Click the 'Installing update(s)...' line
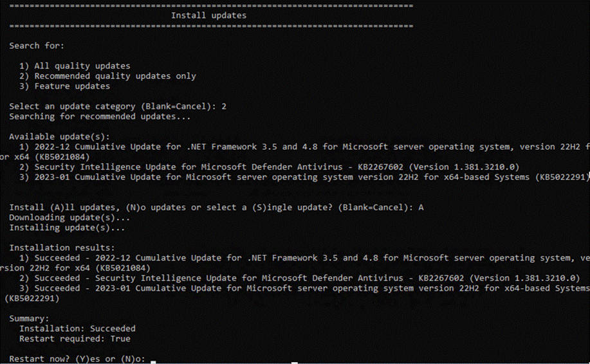 point(67,228)
